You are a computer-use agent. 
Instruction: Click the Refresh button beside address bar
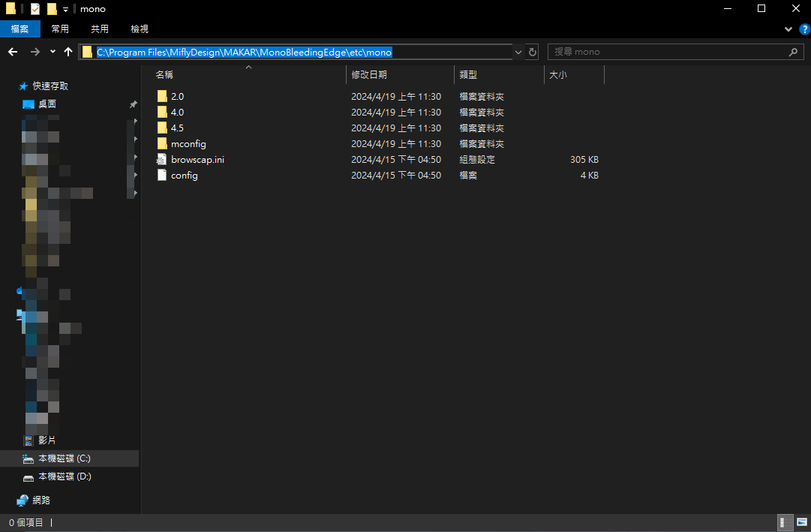point(533,52)
